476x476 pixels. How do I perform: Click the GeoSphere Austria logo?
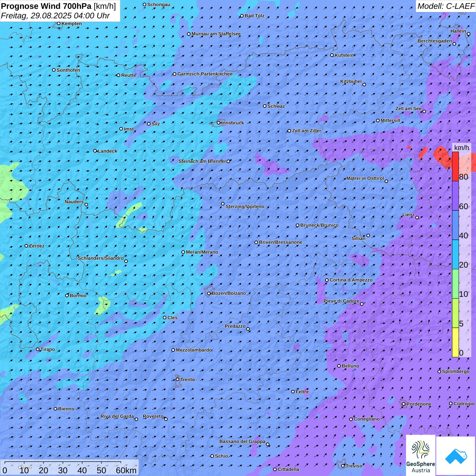coord(421,456)
